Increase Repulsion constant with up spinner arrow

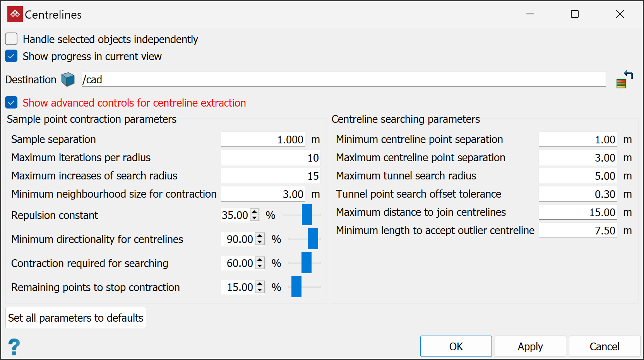tap(255, 212)
